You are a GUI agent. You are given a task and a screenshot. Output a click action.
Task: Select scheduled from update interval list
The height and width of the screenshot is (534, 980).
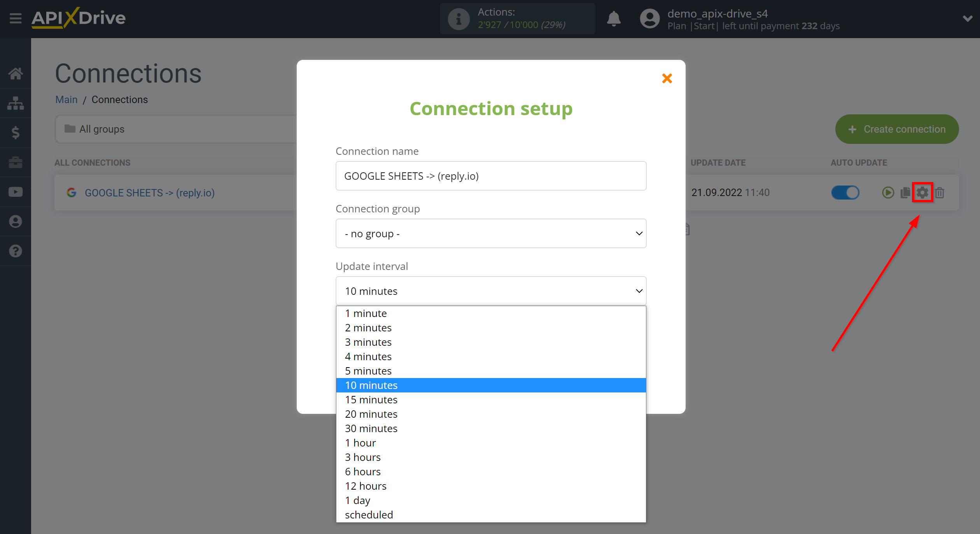point(369,515)
